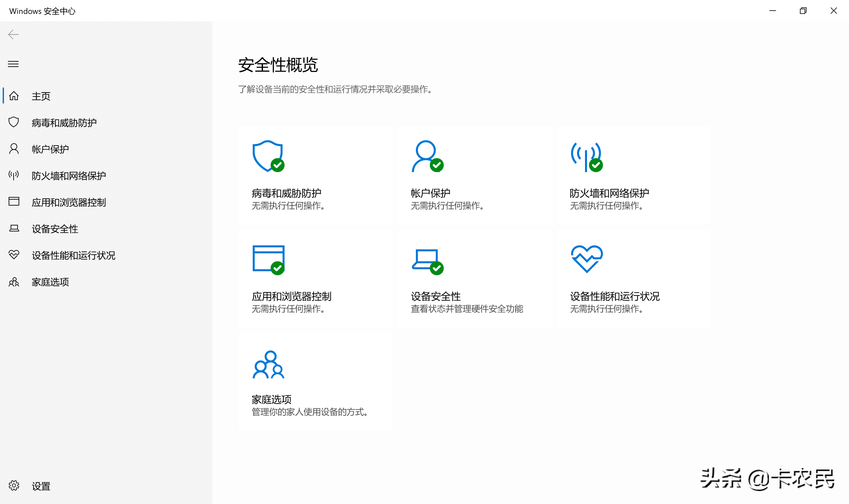
Task: Open the 设备安全性 card title
Action: [x=436, y=296]
